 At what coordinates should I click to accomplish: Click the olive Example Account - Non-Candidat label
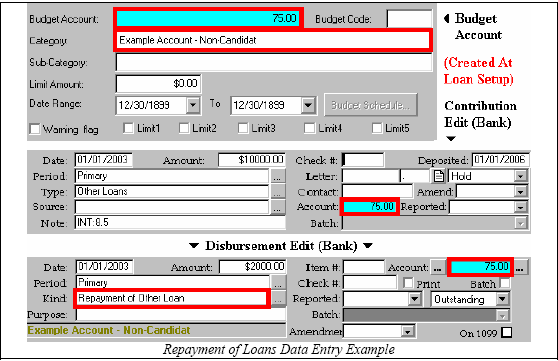point(109,330)
